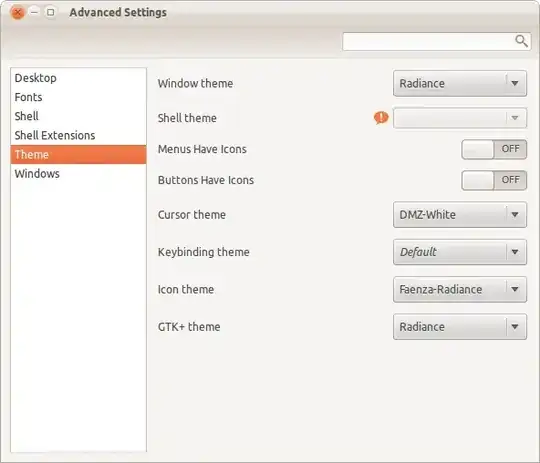This screenshot has height=463, width=540.
Task: Click the search magnifier icon
Action: tap(521, 41)
